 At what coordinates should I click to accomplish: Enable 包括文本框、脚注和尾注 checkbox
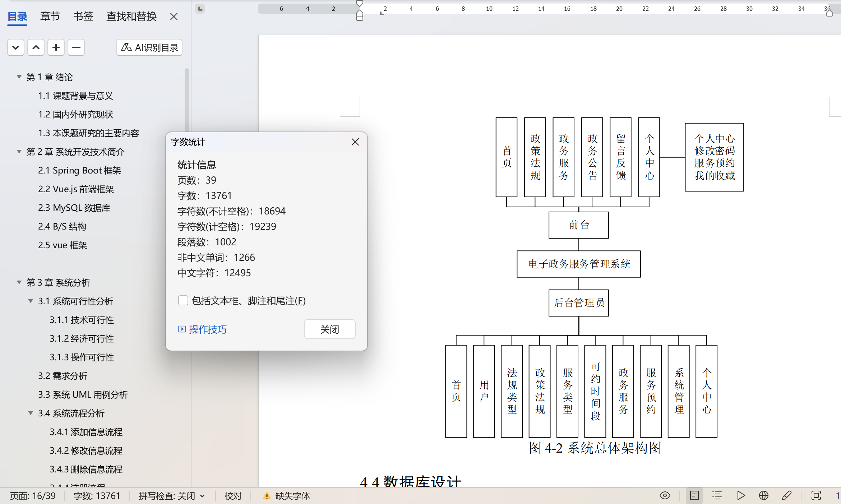(x=183, y=300)
